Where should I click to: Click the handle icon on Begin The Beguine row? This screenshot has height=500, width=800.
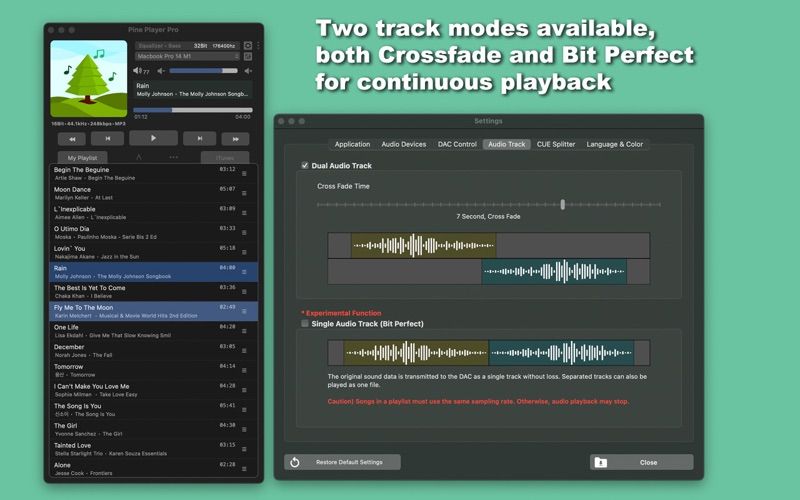(x=244, y=173)
